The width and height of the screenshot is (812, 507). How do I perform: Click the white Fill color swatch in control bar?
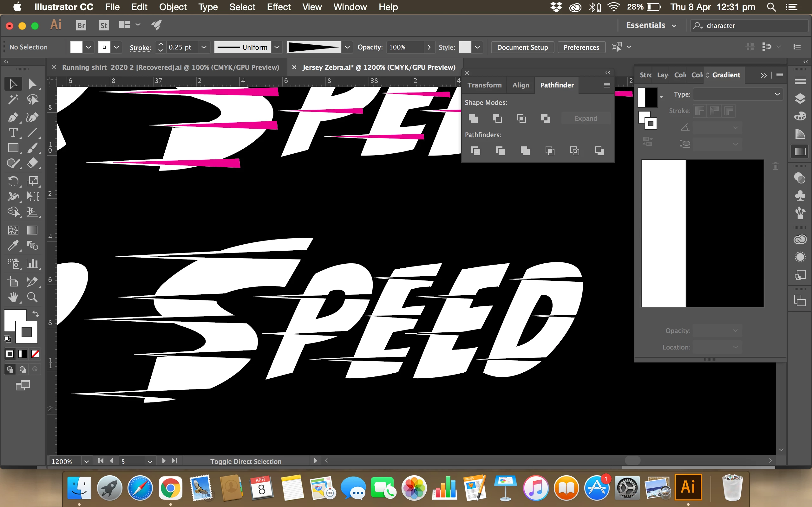click(76, 47)
